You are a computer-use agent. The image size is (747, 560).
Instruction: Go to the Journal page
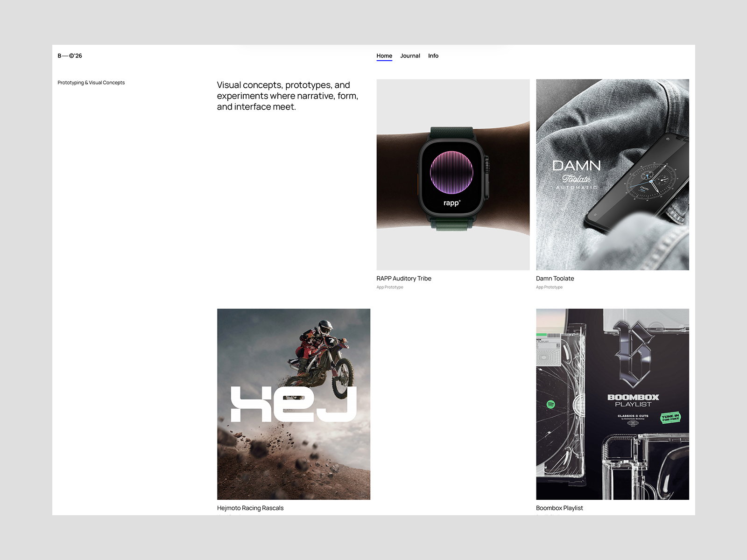click(410, 56)
